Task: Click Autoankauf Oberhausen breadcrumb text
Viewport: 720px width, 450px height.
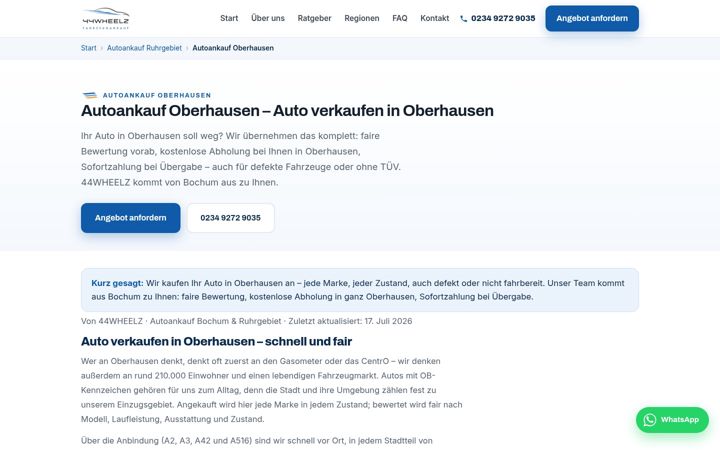Action: pos(233,48)
